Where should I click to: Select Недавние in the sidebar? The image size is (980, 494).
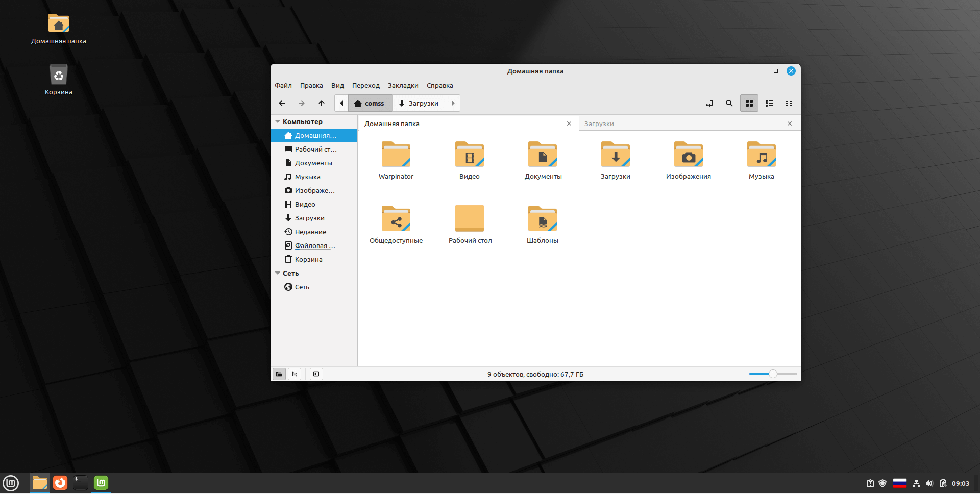pyautogui.click(x=310, y=232)
